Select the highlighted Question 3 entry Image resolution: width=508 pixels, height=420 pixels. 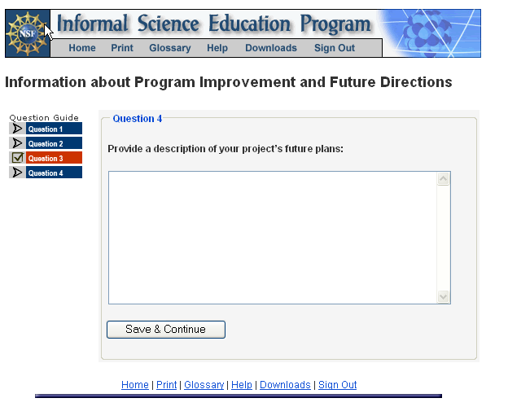pos(54,158)
